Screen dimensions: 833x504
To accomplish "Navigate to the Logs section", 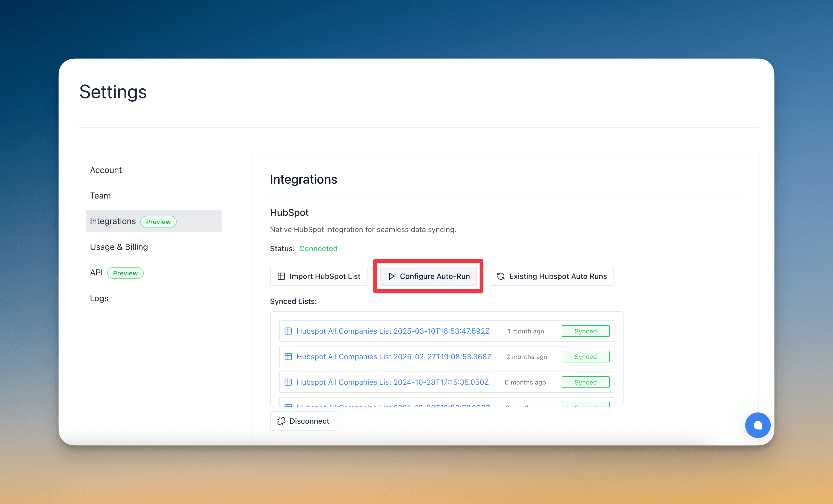I will click(x=99, y=298).
